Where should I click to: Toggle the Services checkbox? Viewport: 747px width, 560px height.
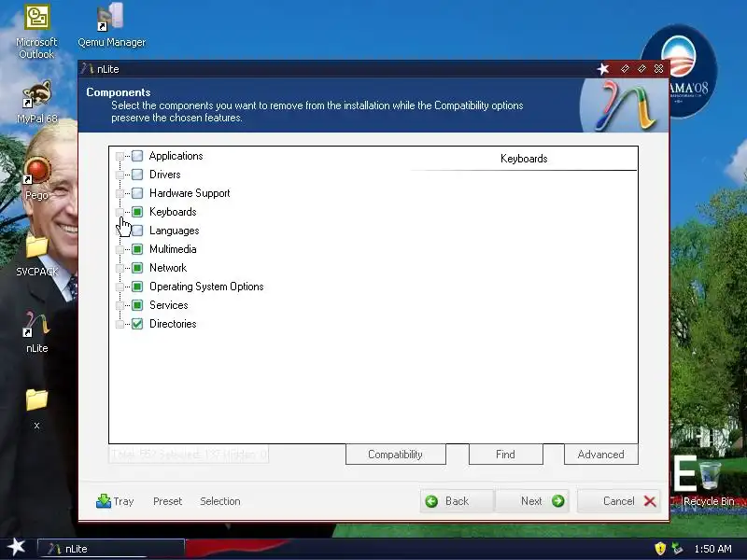click(137, 305)
